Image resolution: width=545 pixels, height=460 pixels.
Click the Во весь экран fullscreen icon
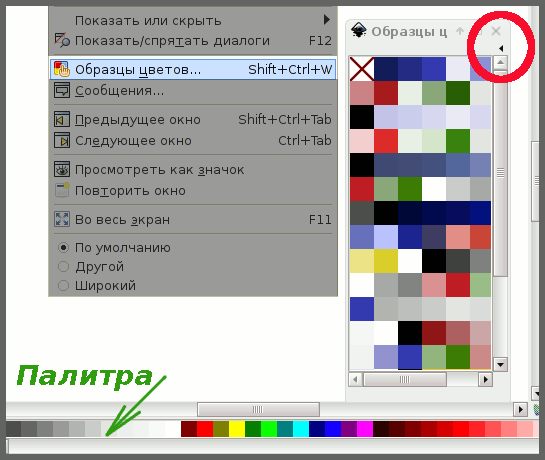point(62,219)
